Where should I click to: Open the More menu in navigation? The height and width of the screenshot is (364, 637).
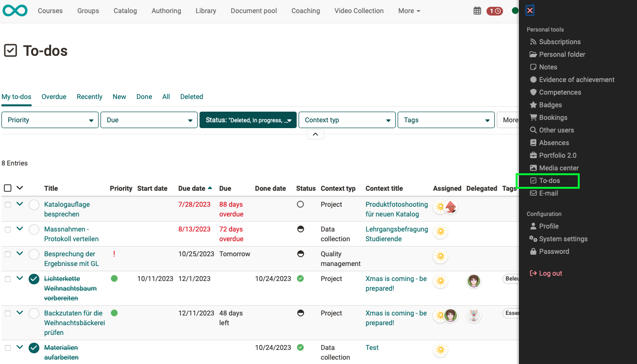pos(409,11)
